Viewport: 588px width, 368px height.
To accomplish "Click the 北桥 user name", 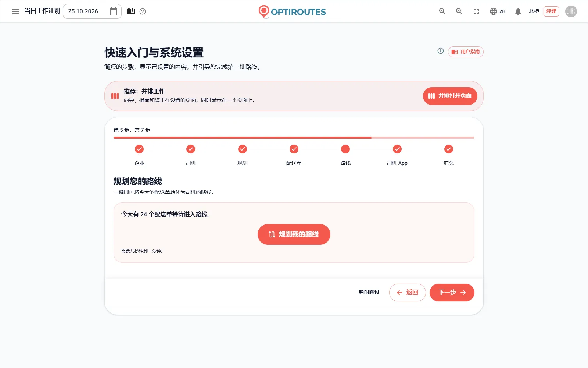I will (x=534, y=11).
